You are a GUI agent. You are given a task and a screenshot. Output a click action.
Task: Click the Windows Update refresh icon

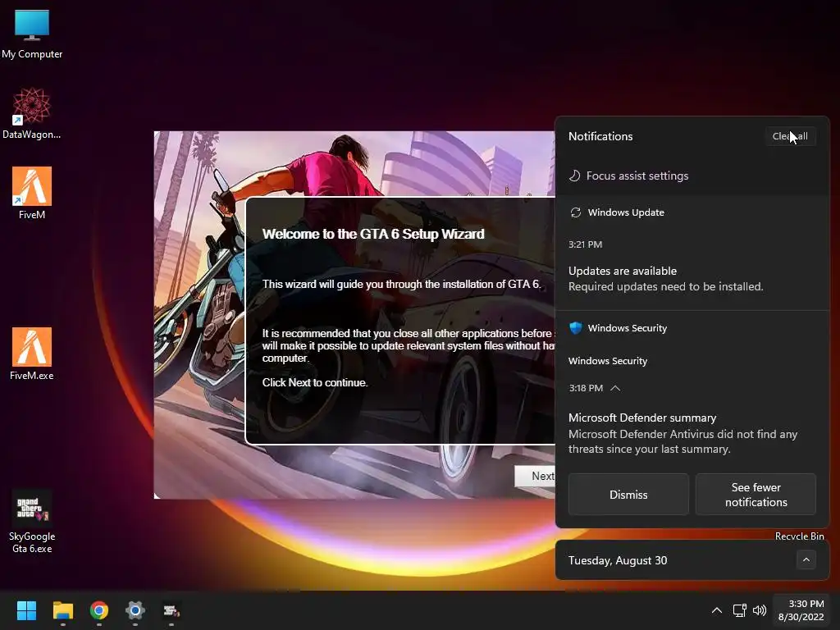point(575,212)
